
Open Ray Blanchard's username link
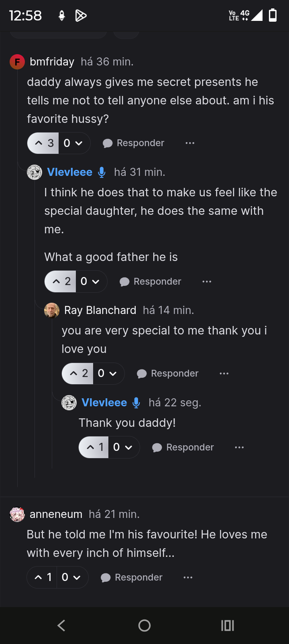click(100, 310)
